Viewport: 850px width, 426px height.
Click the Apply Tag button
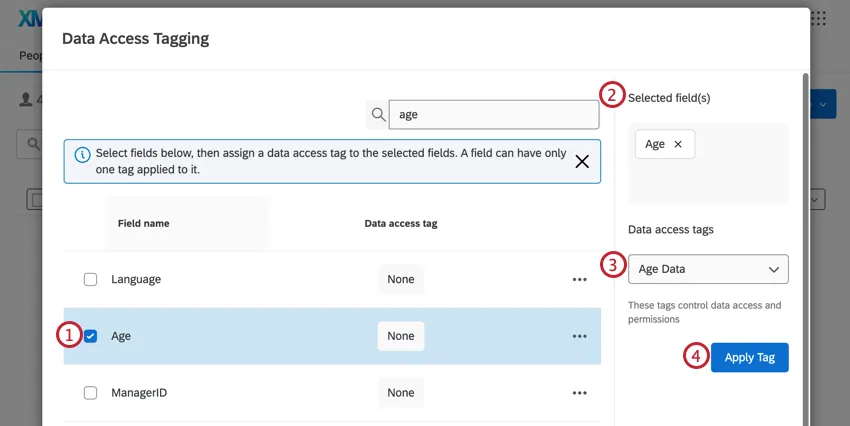click(749, 358)
